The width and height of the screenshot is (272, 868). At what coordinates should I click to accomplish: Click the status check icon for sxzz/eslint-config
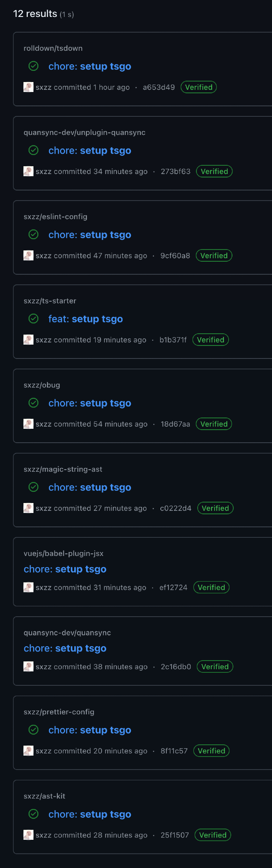[x=33, y=235]
